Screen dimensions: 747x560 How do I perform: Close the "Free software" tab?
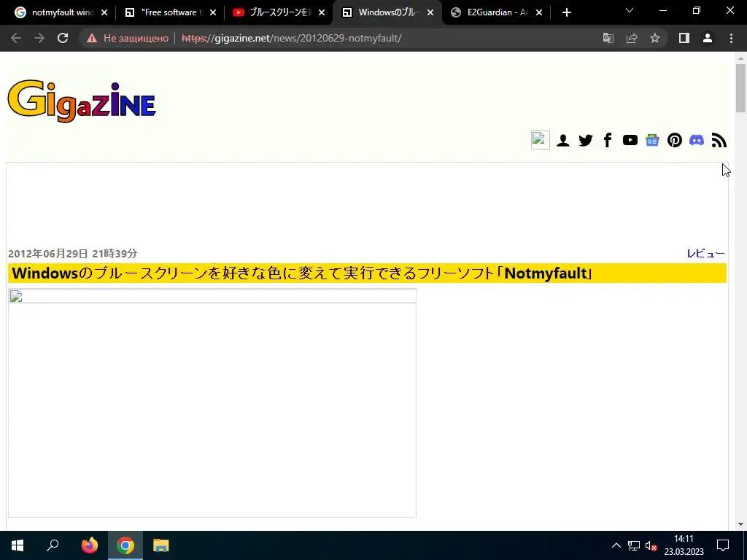[x=213, y=13]
